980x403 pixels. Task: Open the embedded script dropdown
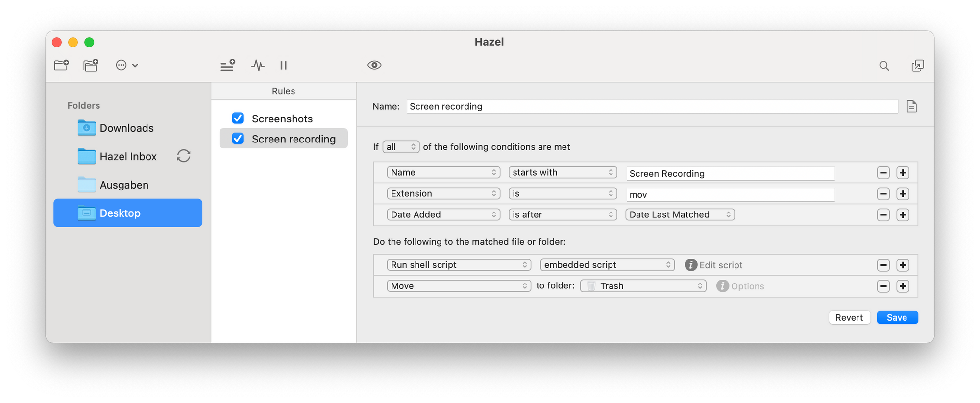point(607,265)
